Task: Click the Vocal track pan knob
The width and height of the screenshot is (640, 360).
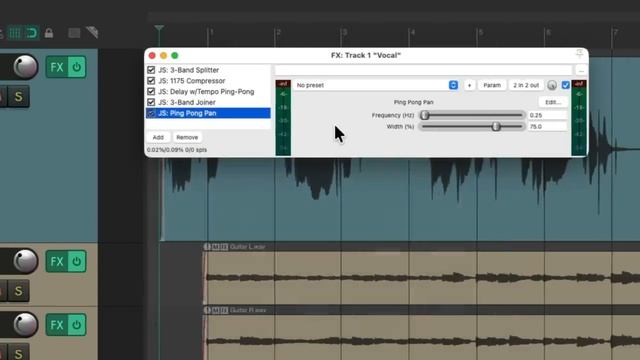Action: coord(25,67)
